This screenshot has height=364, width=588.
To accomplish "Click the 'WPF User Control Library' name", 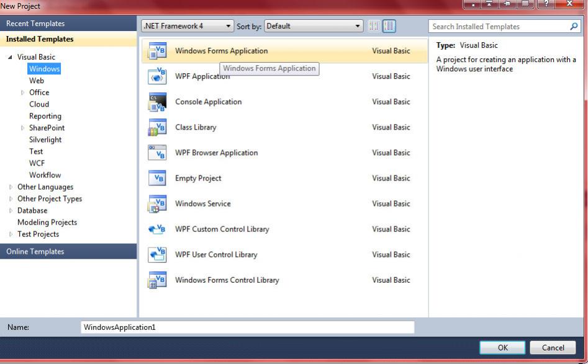I will click(x=216, y=255).
